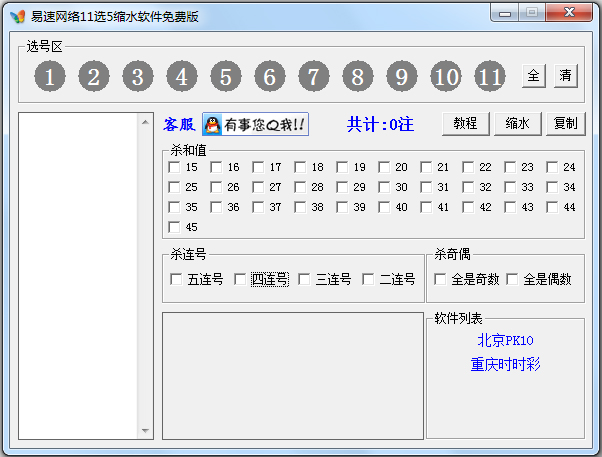
Task: Select number ball 5
Action: click(226, 76)
